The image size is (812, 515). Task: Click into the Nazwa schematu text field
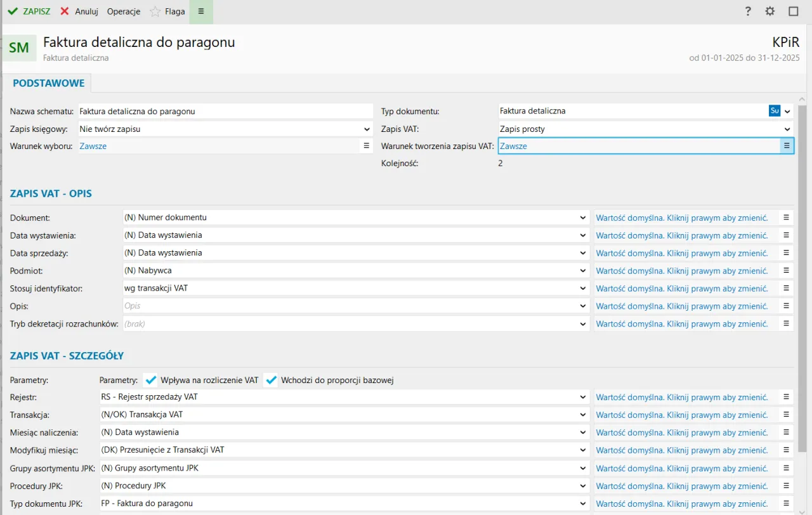click(x=225, y=111)
